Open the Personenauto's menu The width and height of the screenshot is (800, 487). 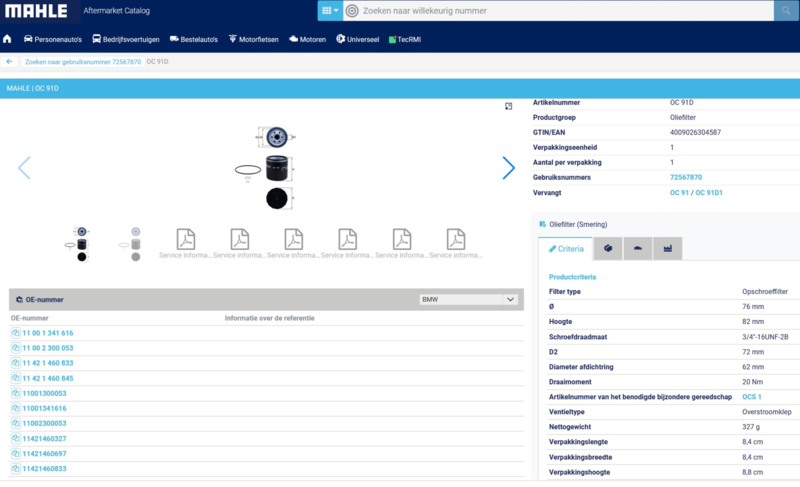click(52, 39)
